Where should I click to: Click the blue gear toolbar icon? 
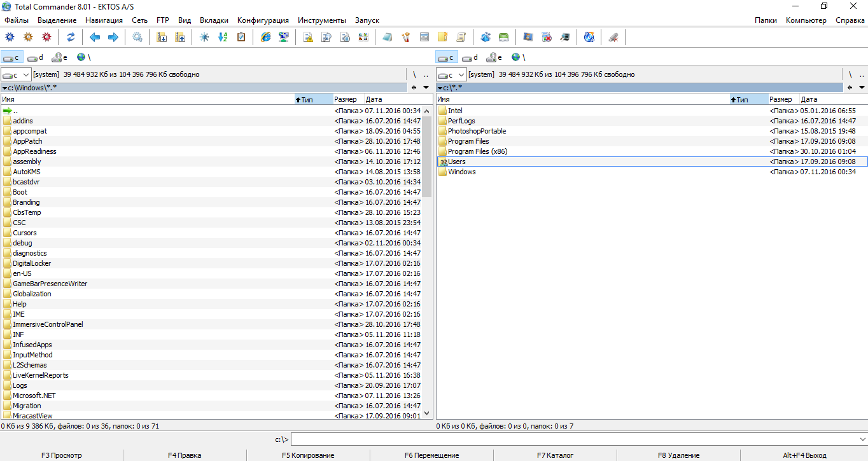point(10,38)
